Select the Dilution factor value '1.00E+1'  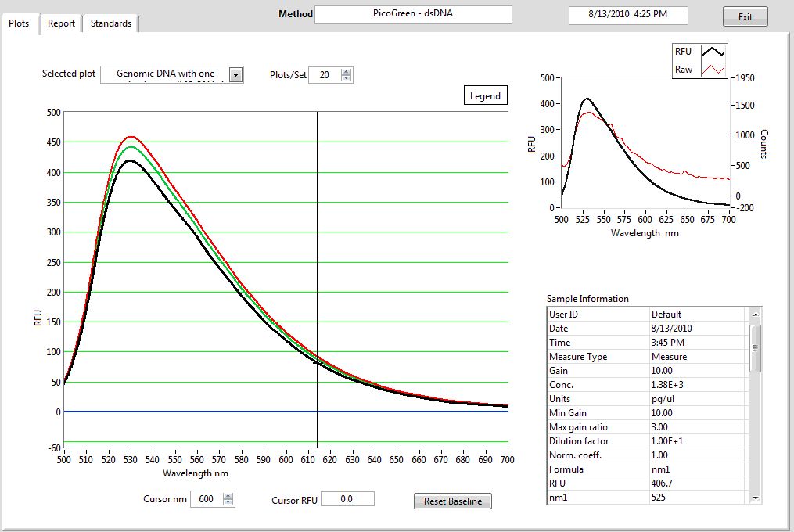[x=667, y=441]
